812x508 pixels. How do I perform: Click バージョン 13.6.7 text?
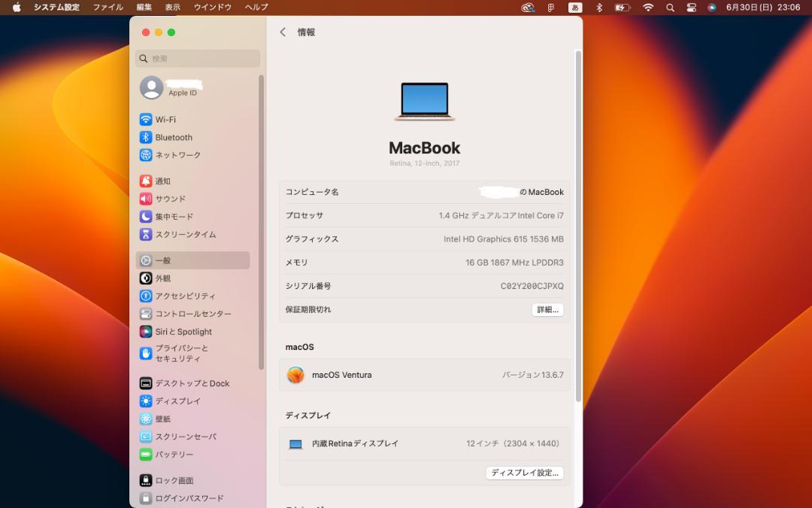pos(532,375)
